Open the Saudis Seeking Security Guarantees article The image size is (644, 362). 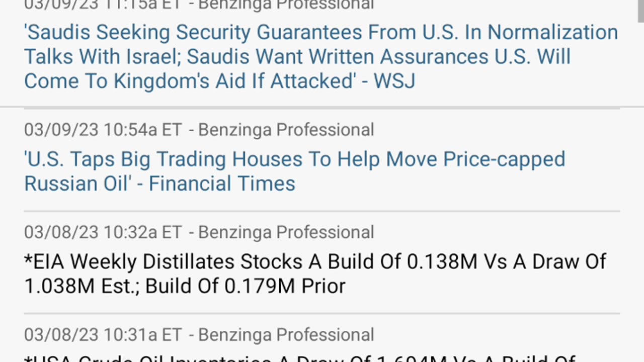(x=321, y=56)
